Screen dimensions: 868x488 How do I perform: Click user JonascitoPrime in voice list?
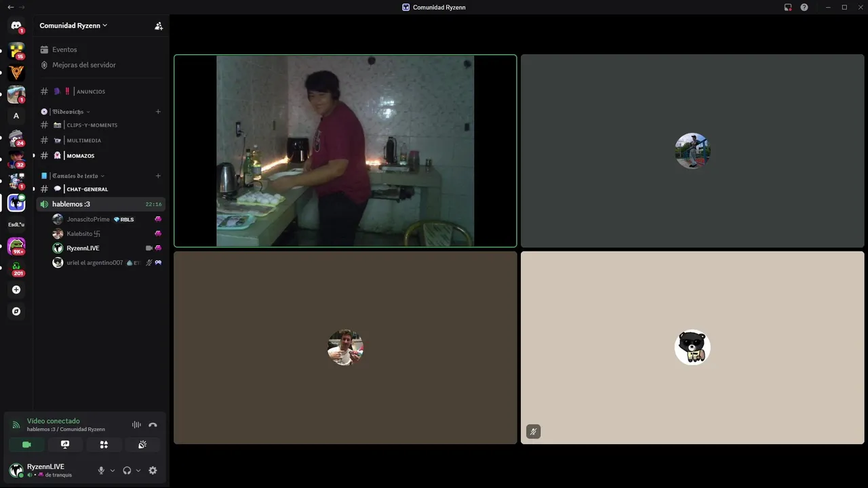pos(107,219)
